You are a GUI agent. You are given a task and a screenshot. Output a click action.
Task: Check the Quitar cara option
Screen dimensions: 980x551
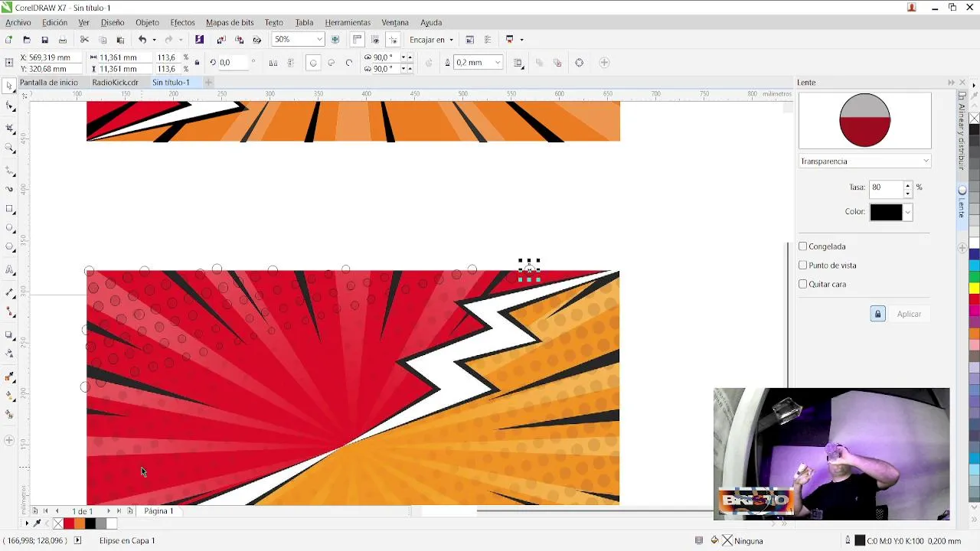coord(803,284)
